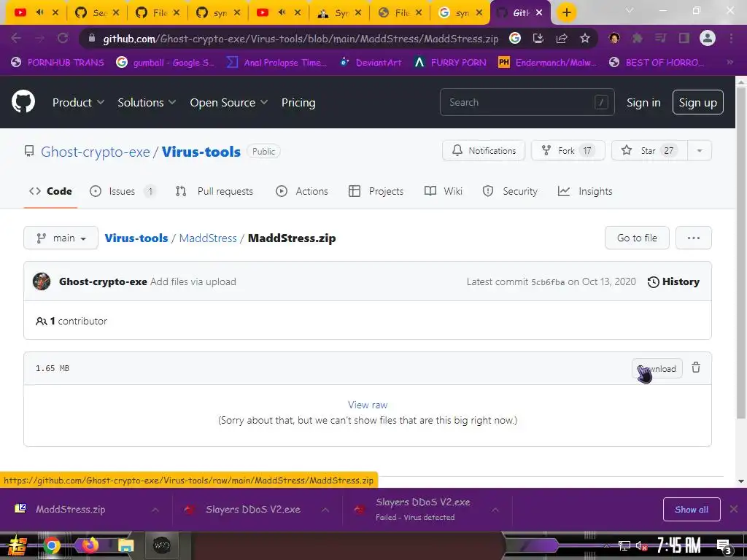The height and width of the screenshot is (560, 747).
Task: Open the MaddStress.zip download item
Action: (x=70, y=509)
